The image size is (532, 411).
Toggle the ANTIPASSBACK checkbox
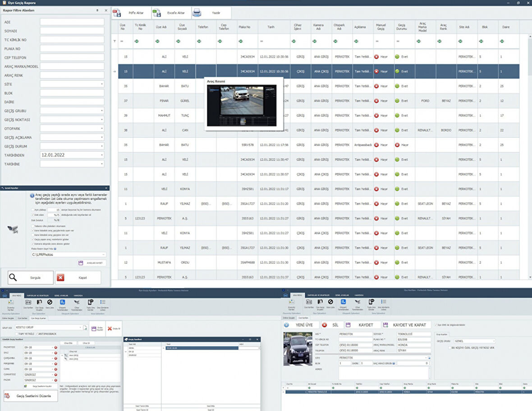pos(37,334)
